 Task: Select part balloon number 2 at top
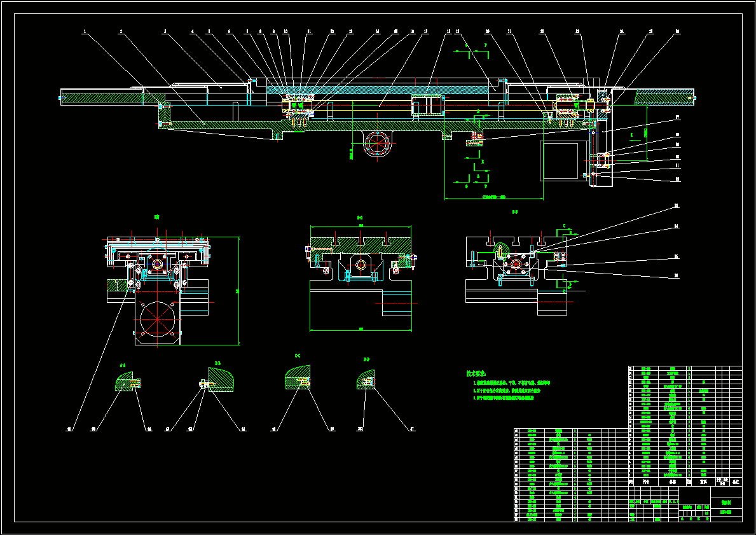click(x=121, y=32)
